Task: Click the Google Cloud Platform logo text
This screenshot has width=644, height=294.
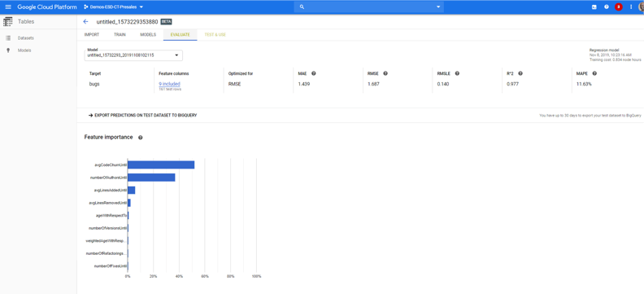Action: [47, 7]
